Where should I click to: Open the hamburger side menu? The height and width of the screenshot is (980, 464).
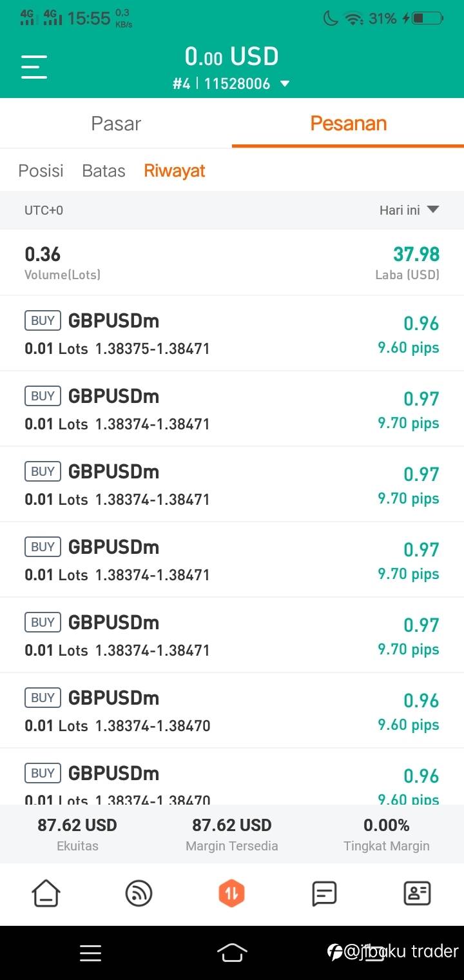click(34, 67)
